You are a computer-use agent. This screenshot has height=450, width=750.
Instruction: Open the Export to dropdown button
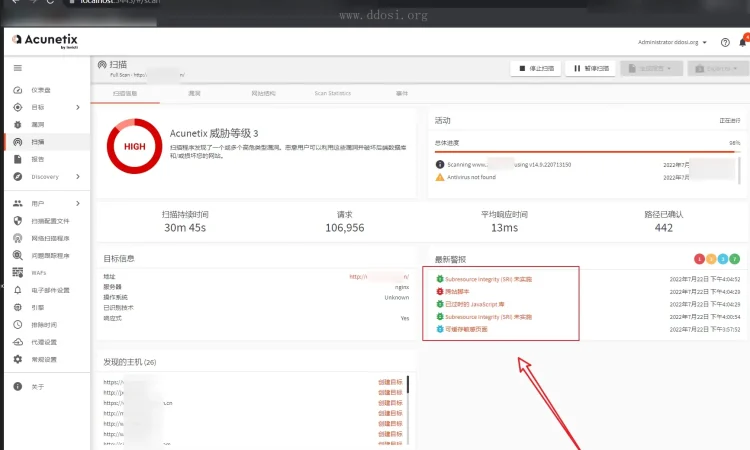tap(718, 68)
